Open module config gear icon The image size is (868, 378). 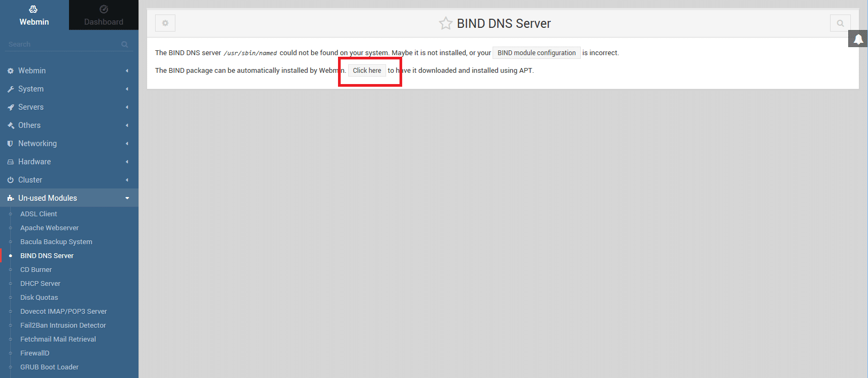(x=165, y=23)
